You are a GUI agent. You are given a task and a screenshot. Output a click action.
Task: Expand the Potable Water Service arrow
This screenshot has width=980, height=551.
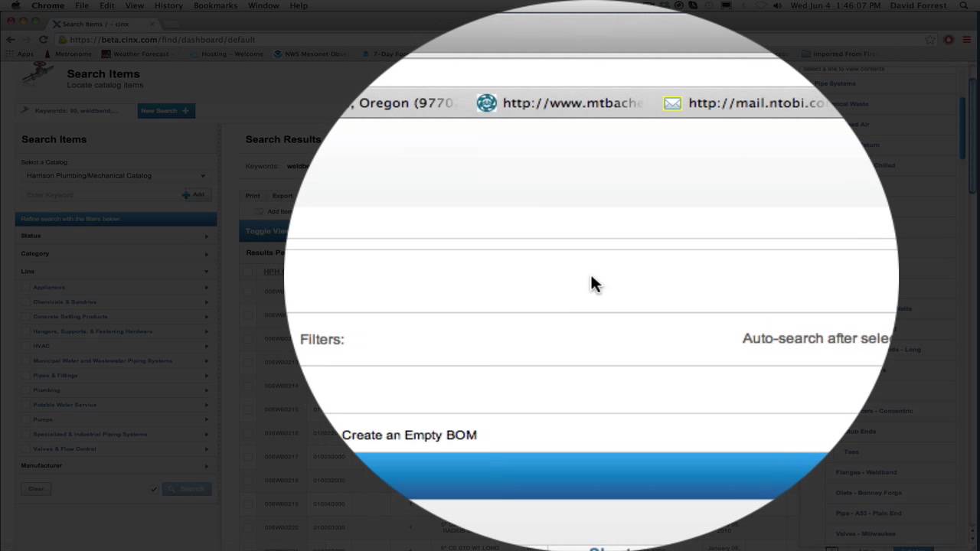(206, 405)
